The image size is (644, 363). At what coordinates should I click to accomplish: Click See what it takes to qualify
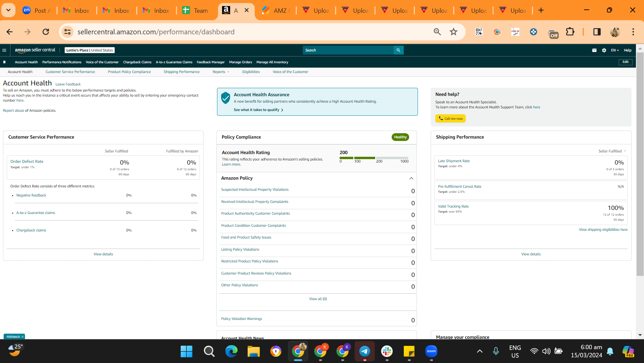[258, 110]
